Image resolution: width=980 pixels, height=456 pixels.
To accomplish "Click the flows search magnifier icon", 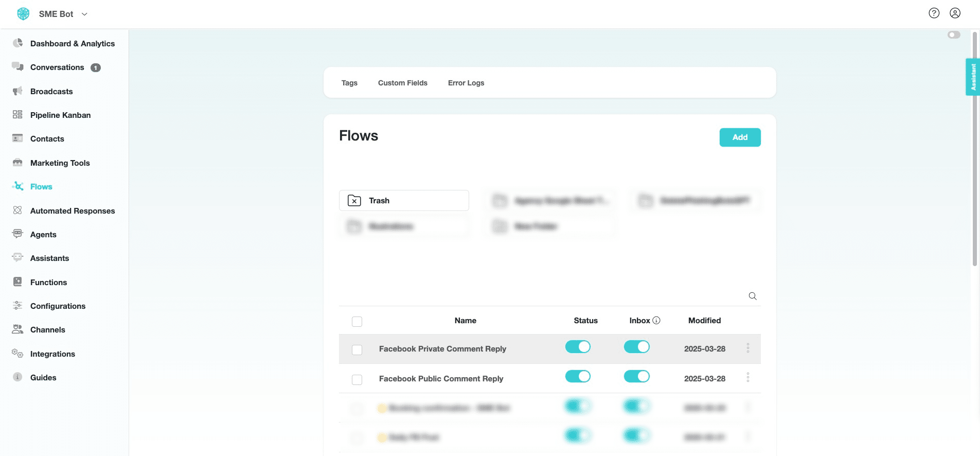I will click(x=753, y=296).
